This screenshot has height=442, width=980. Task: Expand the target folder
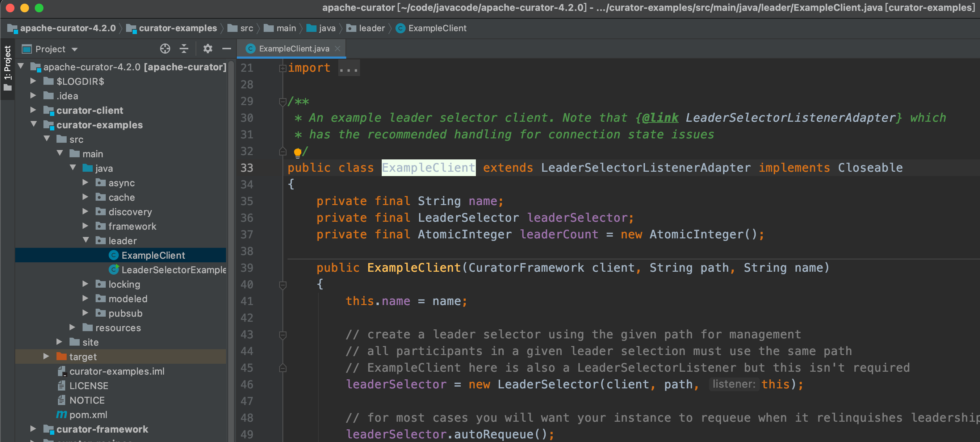[46, 356]
